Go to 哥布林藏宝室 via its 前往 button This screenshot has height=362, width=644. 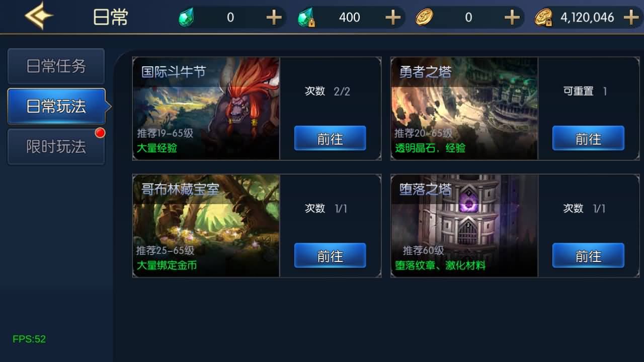(x=330, y=255)
